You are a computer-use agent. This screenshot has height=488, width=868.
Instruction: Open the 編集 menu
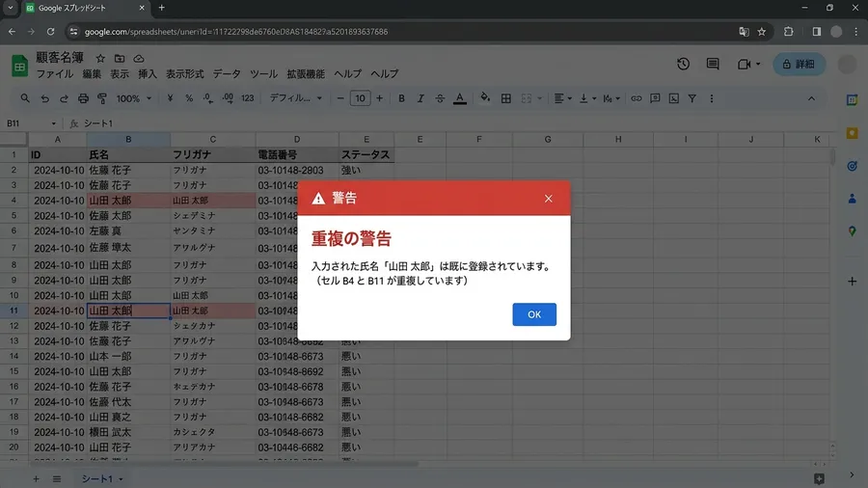[x=92, y=73]
